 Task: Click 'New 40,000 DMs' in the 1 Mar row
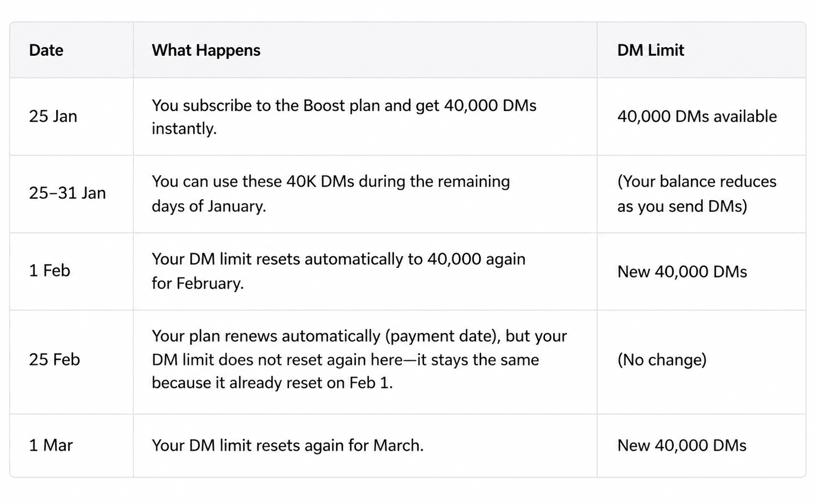(x=682, y=445)
